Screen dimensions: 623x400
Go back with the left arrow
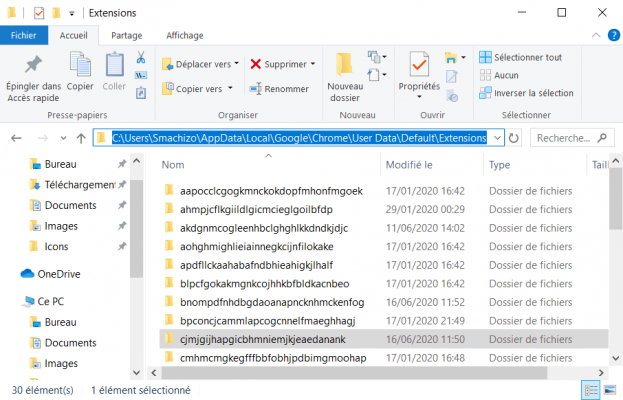point(16,138)
